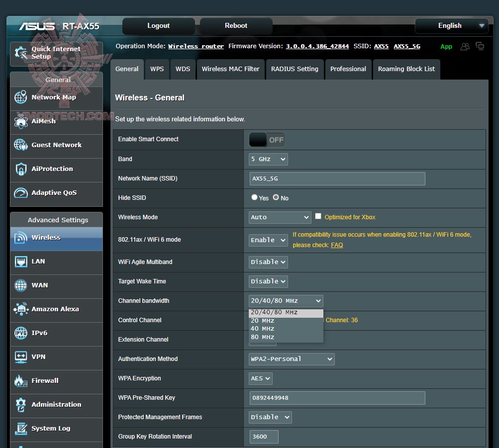Image resolution: width=499 pixels, height=448 pixels.
Task: Open the 802.11ax WiFi 6 mode dropdown
Action: (x=268, y=240)
